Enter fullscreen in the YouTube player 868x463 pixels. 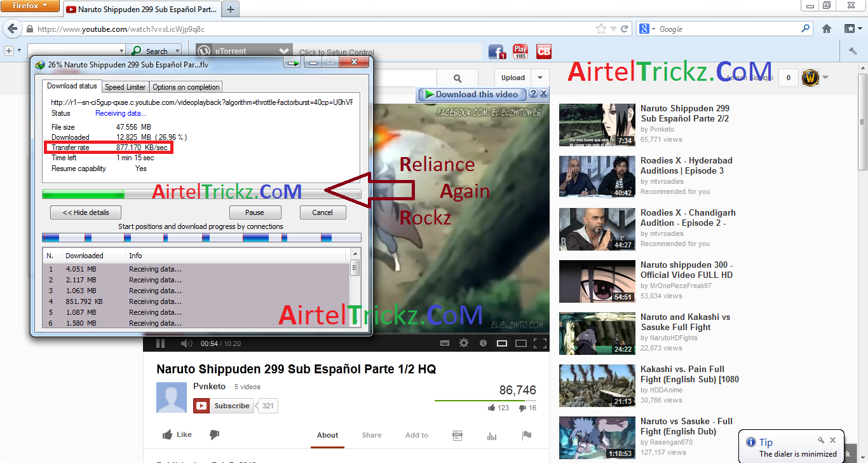tap(540, 343)
